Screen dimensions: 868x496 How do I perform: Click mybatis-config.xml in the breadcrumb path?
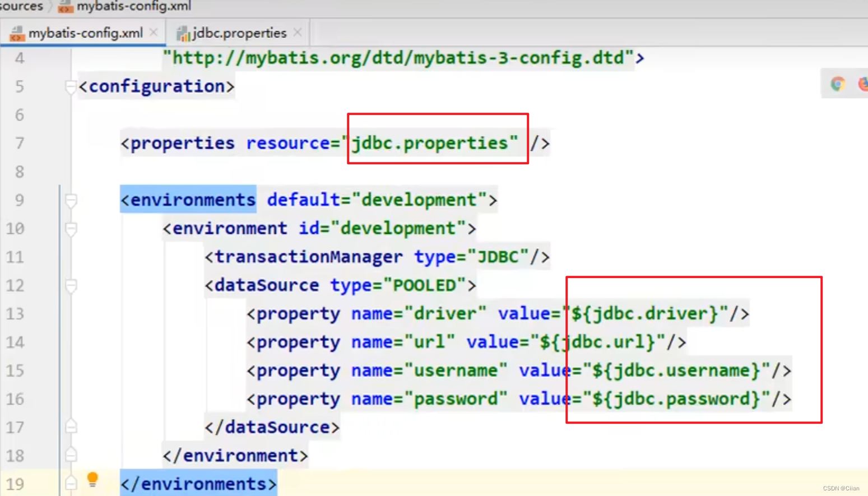pos(133,6)
